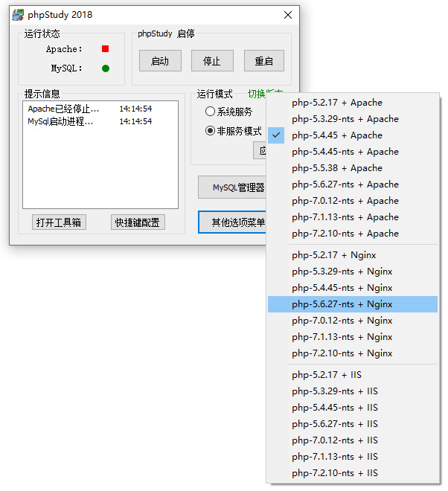Screen dimensions: 448x491
Task: Choose php-7.0.12-nts + IIS
Action: [x=353, y=440]
